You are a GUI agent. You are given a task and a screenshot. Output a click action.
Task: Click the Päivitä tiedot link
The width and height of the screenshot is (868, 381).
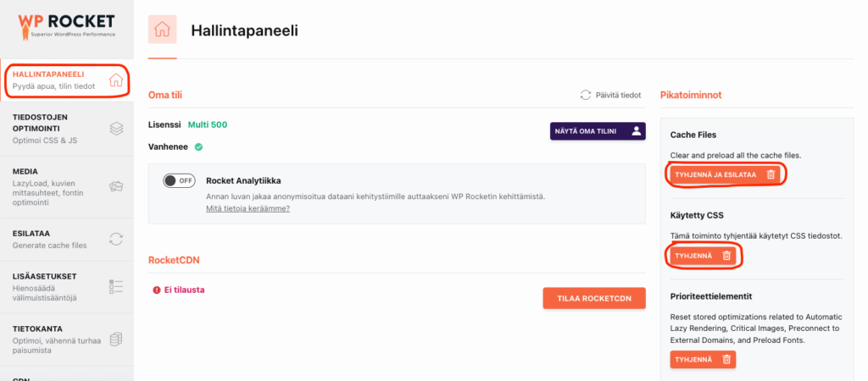(x=617, y=96)
